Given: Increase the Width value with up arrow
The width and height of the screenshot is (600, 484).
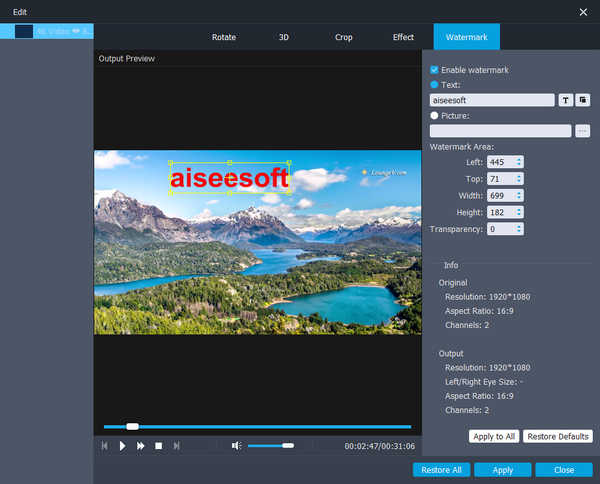Looking at the screenshot, I should pos(519,193).
